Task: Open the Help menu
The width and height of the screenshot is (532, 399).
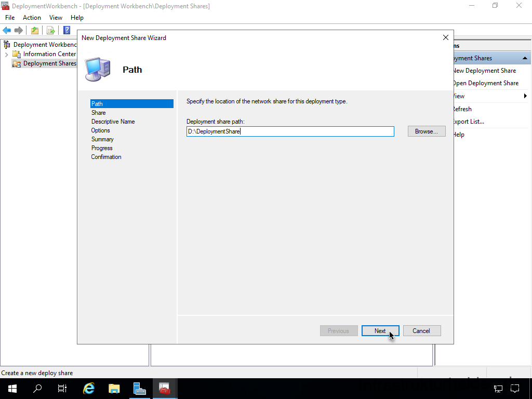Action: tap(77, 18)
